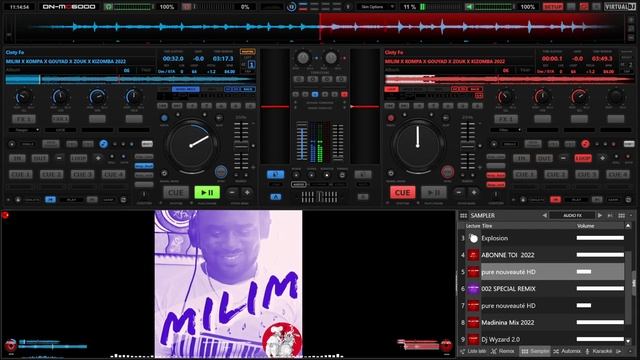The width and height of the screenshot is (640, 360).
Task: Adjust crossfader at mixer bottom
Action: coord(320,197)
